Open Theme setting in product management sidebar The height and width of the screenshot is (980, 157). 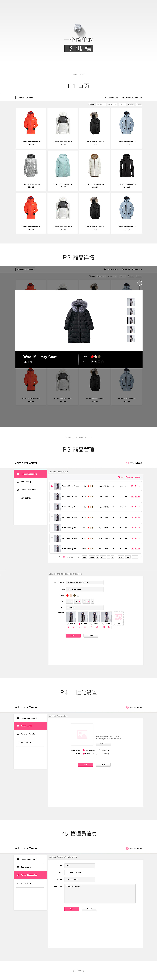[x=30, y=482]
